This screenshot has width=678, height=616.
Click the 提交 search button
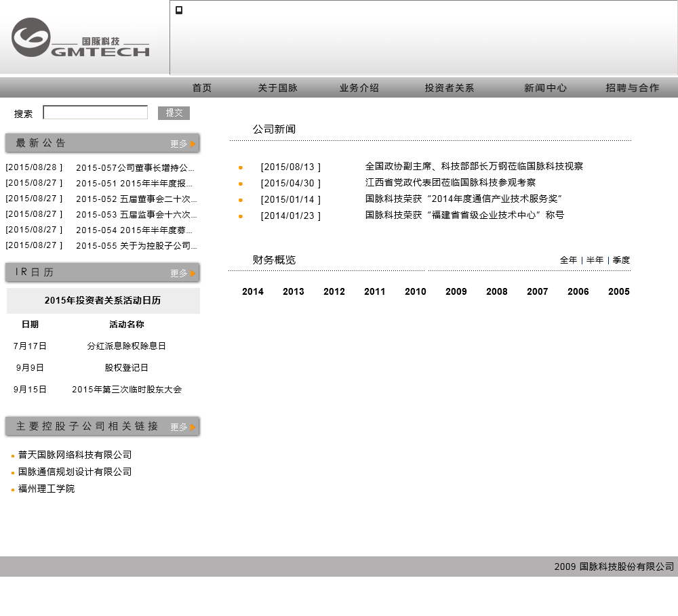pyautogui.click(x=174, y=112)
